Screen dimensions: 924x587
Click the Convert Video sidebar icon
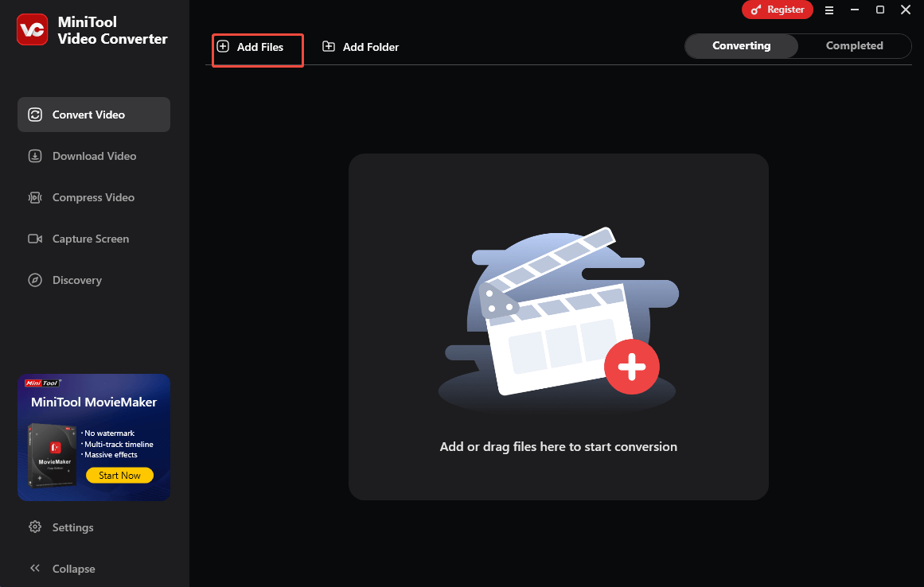tap(35, 115)
